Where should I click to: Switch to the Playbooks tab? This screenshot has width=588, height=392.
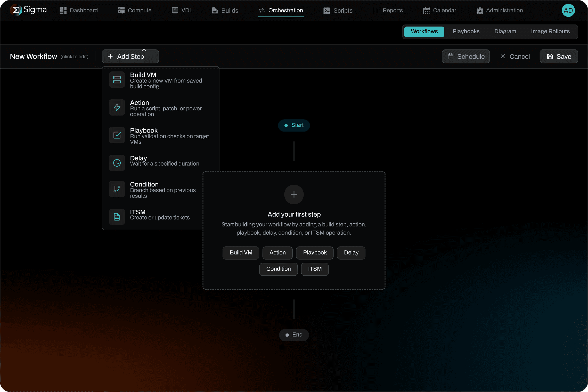tap(466, 31)
